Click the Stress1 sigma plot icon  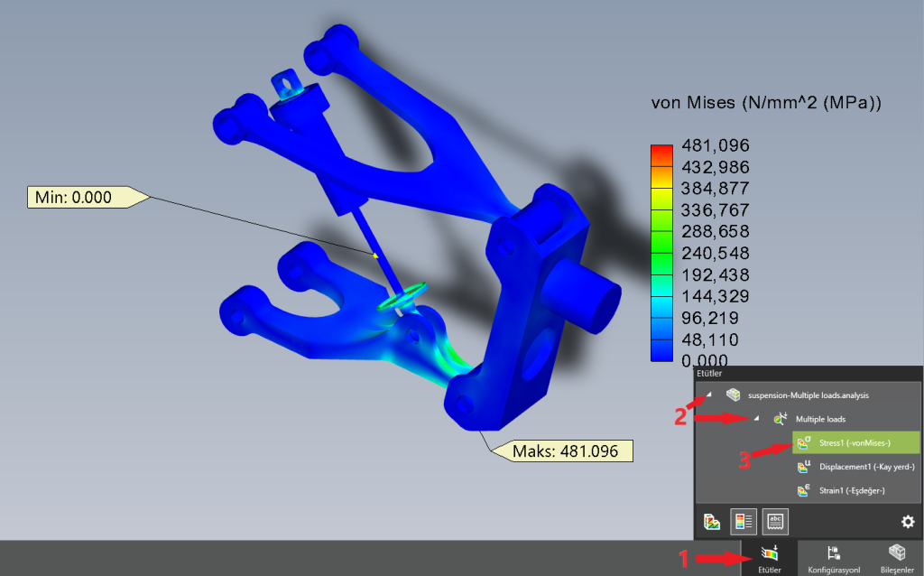click(x=803, y=442)
